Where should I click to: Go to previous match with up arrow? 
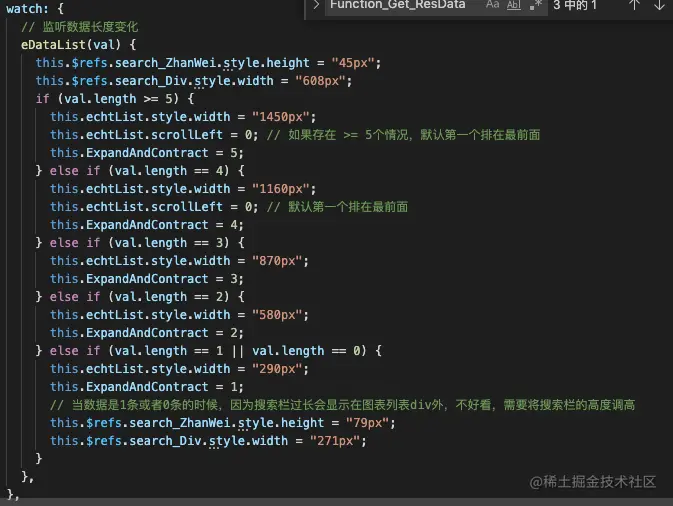tap(634, 5)
